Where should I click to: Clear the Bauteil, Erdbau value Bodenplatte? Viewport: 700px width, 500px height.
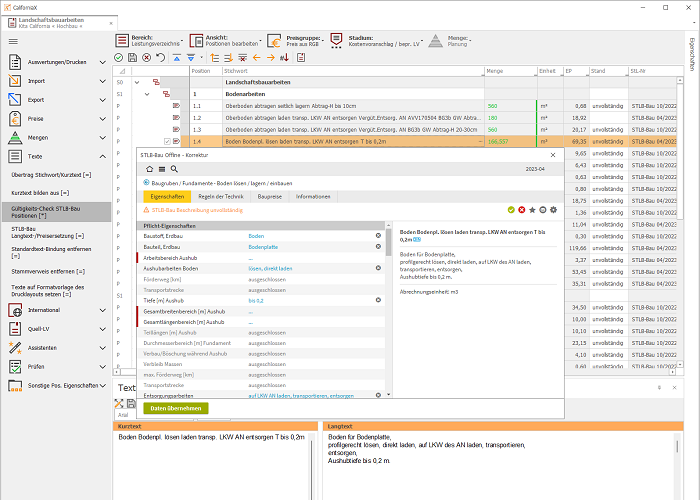pyautogui.click(x=378, y=246)
